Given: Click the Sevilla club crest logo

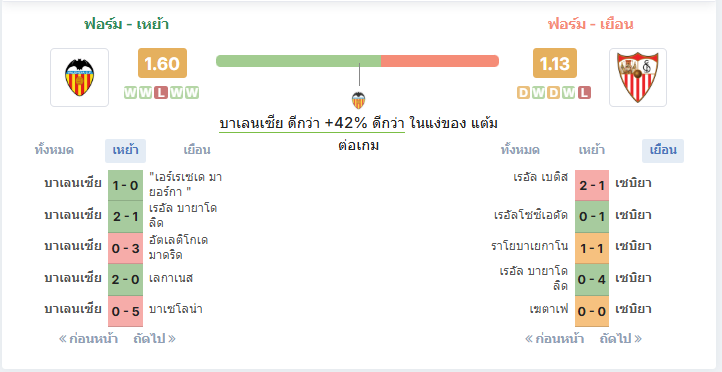Looking at the screenshot, I should 638,77.
